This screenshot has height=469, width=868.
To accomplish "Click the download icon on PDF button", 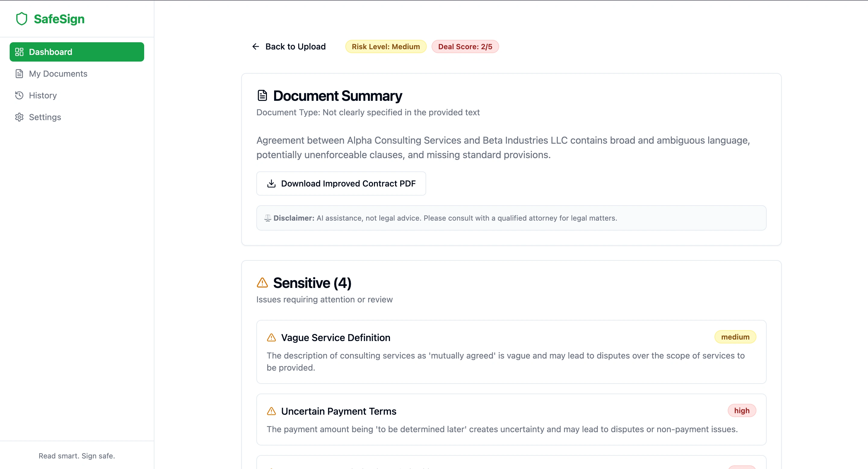I will pyautogui.click(x=271, y=183).
